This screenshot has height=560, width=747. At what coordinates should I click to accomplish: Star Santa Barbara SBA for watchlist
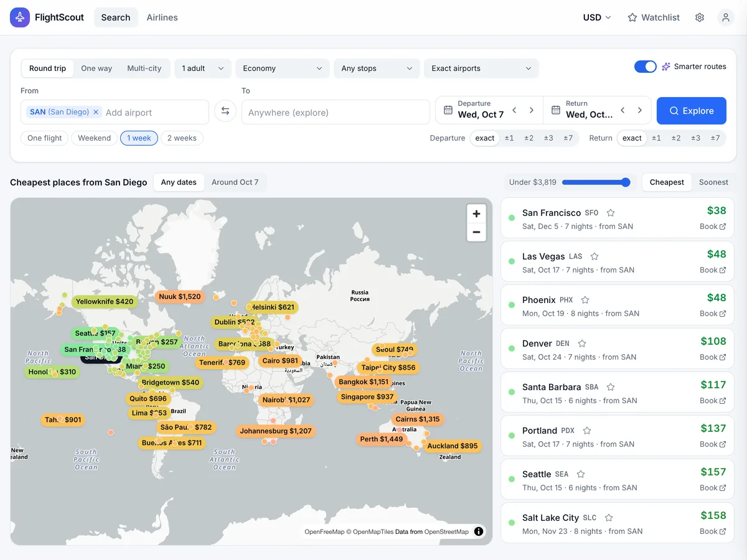pos(611,387)
